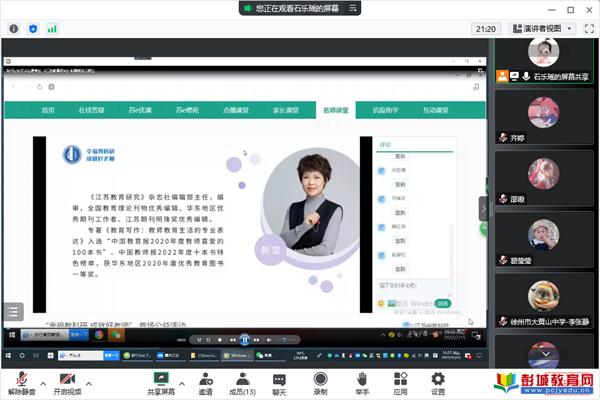
Task: Click the emoji icon below comment box
Action: (x=381, y=304)
